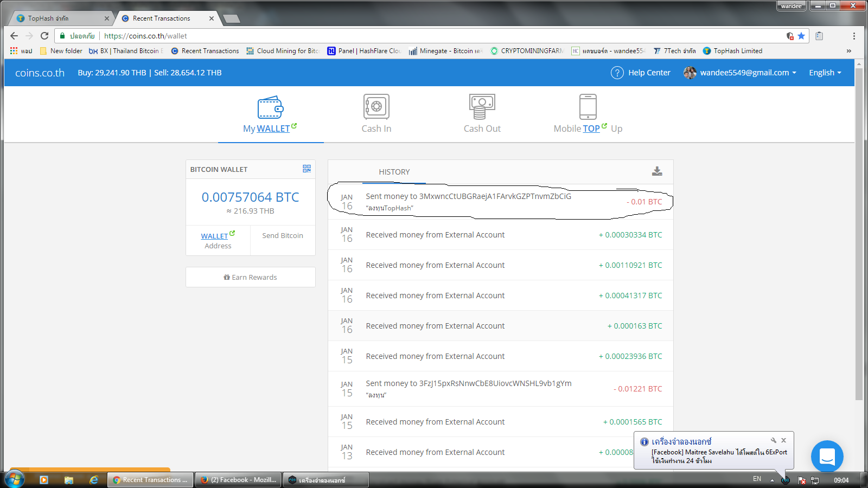Open the received 0.00030334 BTC transaction
The height and width of the screenshot is (488, 868).
point(501,235)
